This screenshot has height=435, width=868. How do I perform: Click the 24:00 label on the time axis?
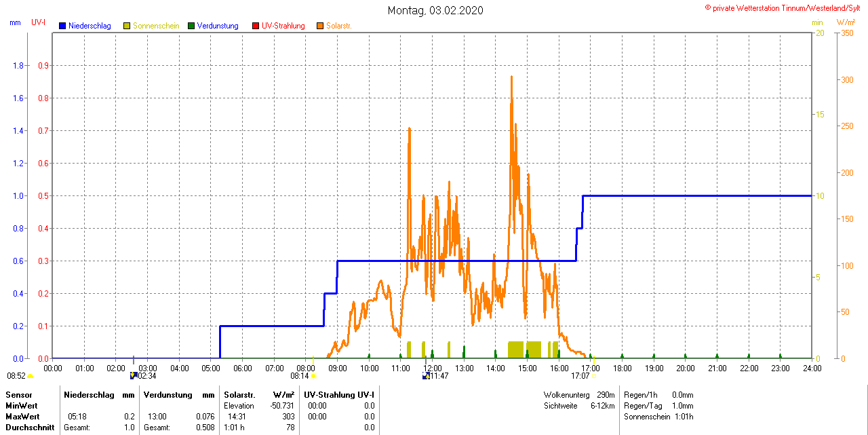point(812,368)
